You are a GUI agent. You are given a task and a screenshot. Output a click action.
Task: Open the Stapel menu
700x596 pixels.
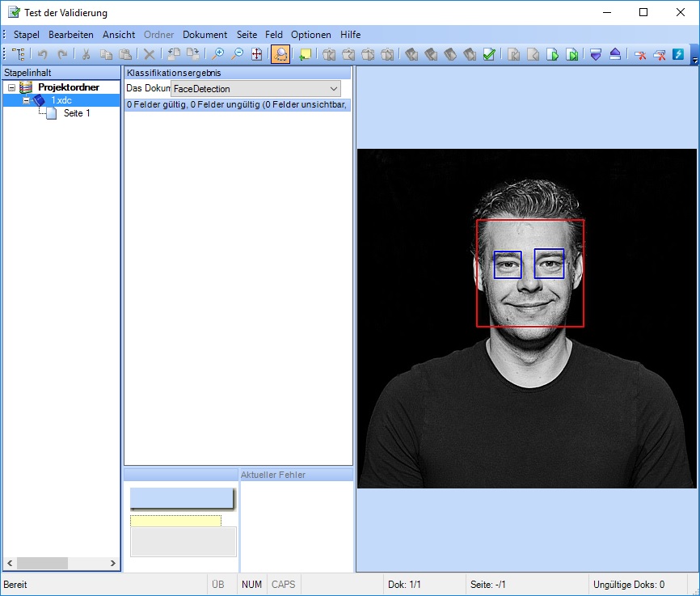[x=26, y=35]
